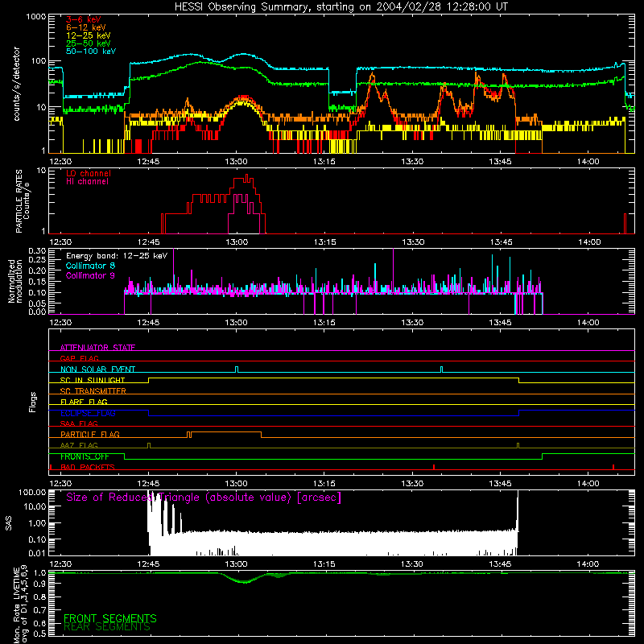
Task: Click the SAS panel axis title
Action: pyautogui.click(x=8, y=523)
